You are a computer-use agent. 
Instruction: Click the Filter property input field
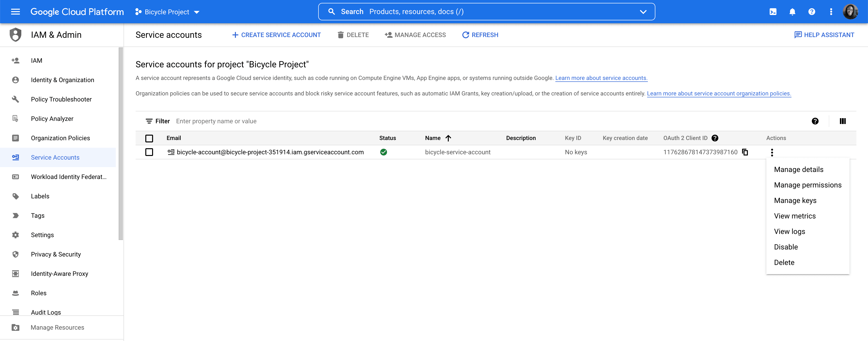click(303, 121)
